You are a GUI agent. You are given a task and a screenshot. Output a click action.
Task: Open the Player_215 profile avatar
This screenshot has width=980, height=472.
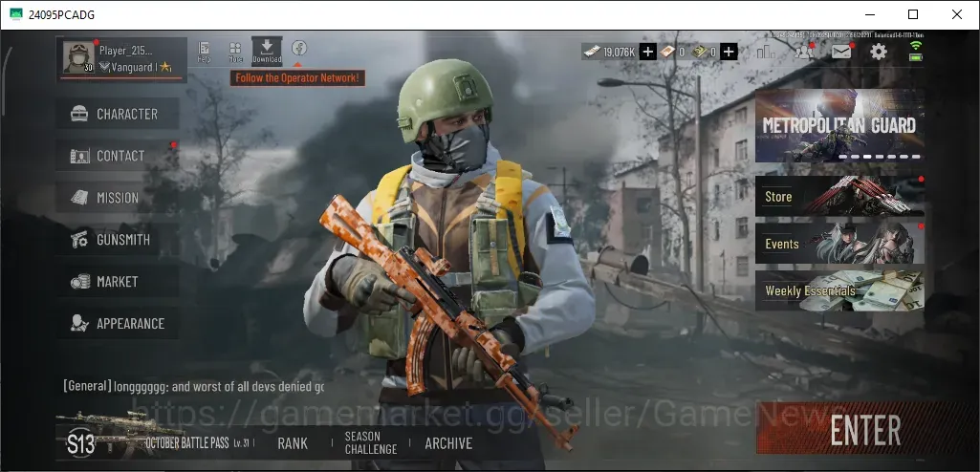tap(78, 58)
